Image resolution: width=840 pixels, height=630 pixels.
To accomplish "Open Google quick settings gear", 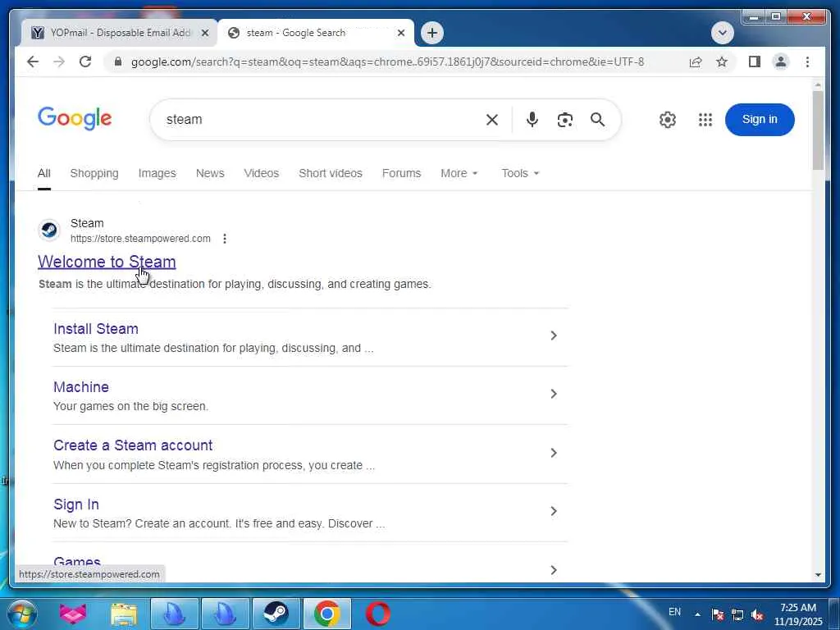I will coord(668,120).
